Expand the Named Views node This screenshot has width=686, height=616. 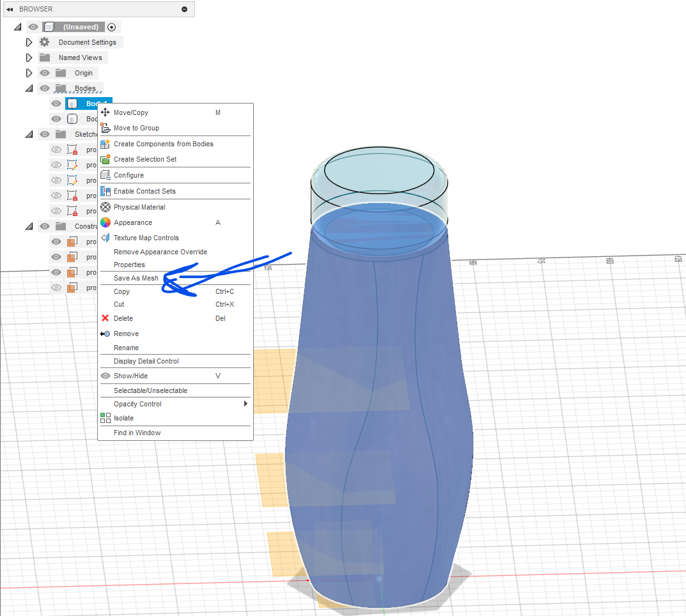[29, 58]
